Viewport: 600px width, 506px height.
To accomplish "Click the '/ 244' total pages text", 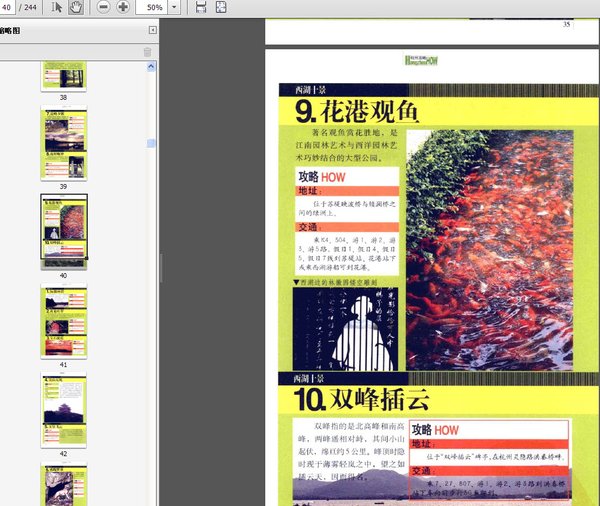I will (x=28, y=7).
